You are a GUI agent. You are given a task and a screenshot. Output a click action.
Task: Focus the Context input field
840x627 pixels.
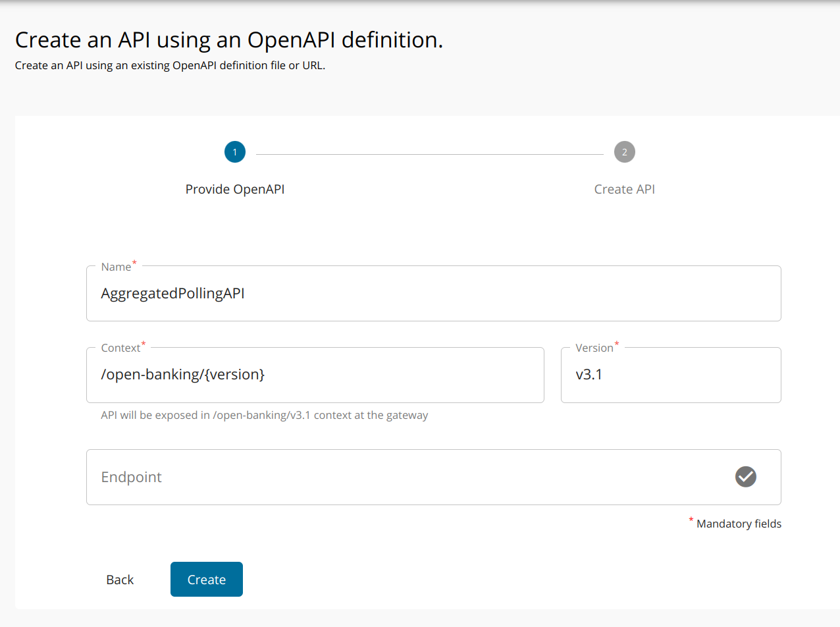coord(315,375)
